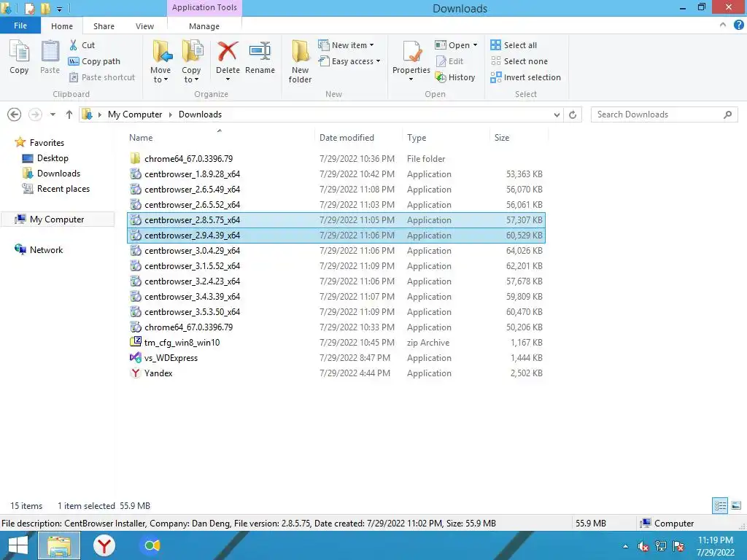Screen dimensions: 747x560
Task: Select My Computer in the navigation pane
Action: point(57,219)
